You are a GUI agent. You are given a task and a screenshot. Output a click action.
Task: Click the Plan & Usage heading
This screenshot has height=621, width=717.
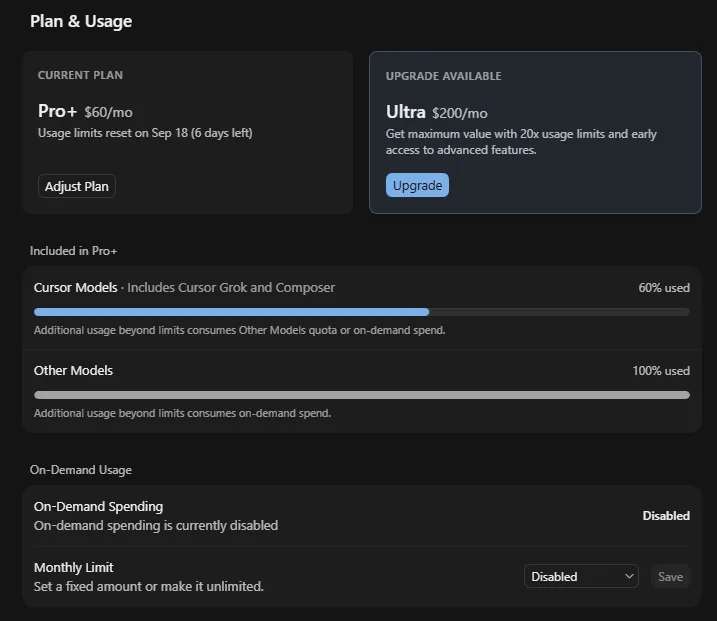(x=81, y=21)
